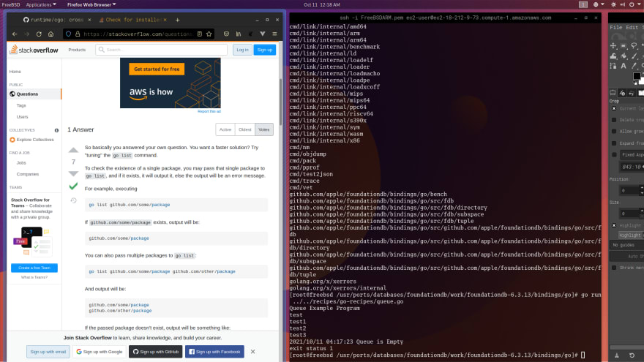This screenshot has width=644, height=362.
Task: Open the tracking protection shield
Action: point(69,34)
